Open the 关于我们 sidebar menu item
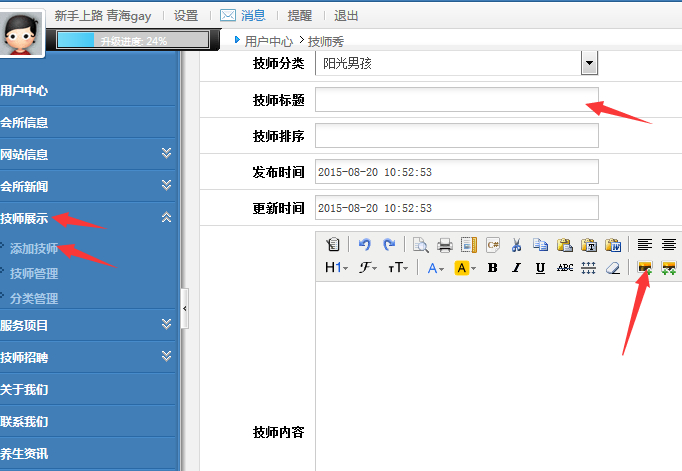This screenshot has height=471, width=682. coord(24,390)
